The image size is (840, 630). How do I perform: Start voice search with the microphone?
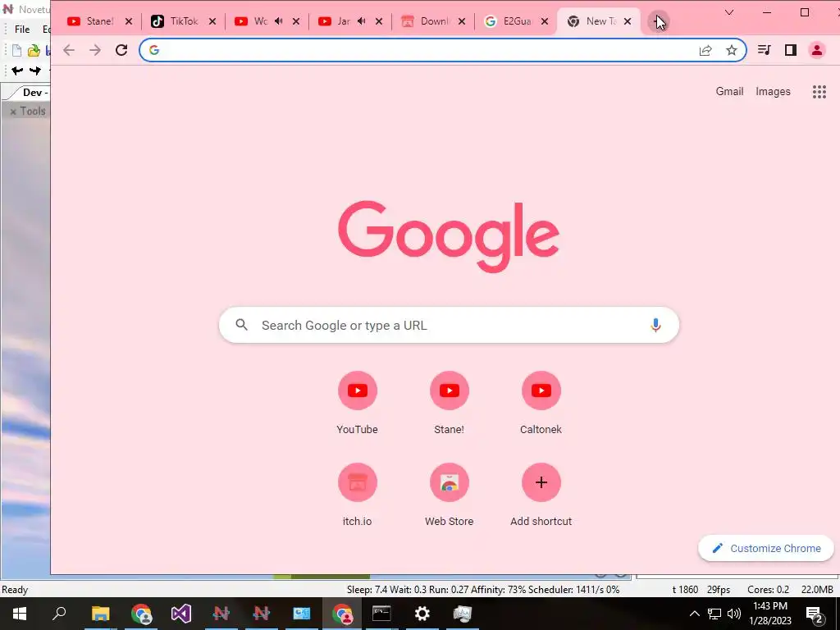point(655,325)
